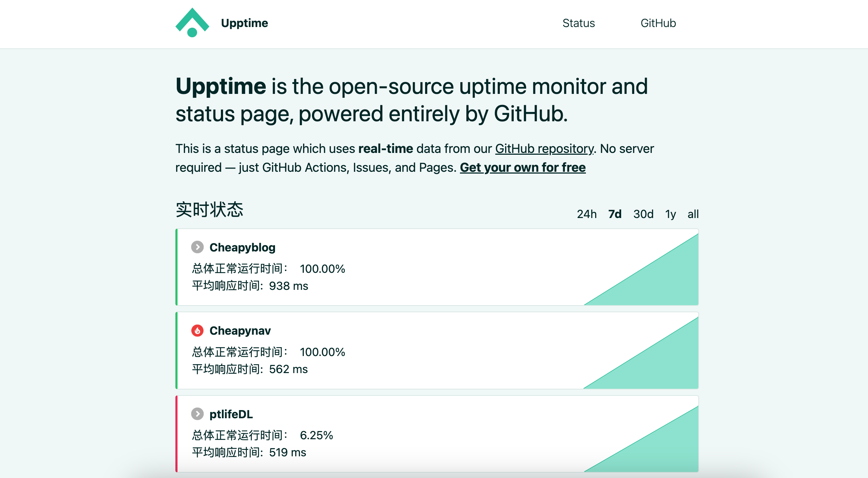Click the red flame icon beside Cheapynav
Screen dimensions: 868x478
pos(197,330)
